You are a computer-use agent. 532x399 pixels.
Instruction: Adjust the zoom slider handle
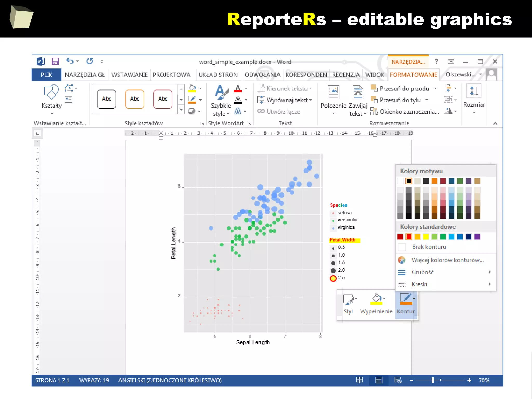coord(433,380)
